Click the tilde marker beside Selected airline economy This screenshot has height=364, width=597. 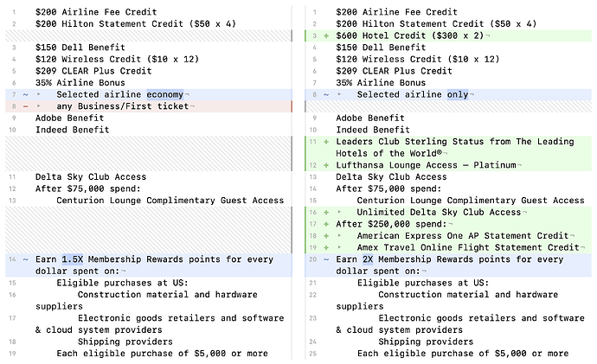click(x=25, y=94)
